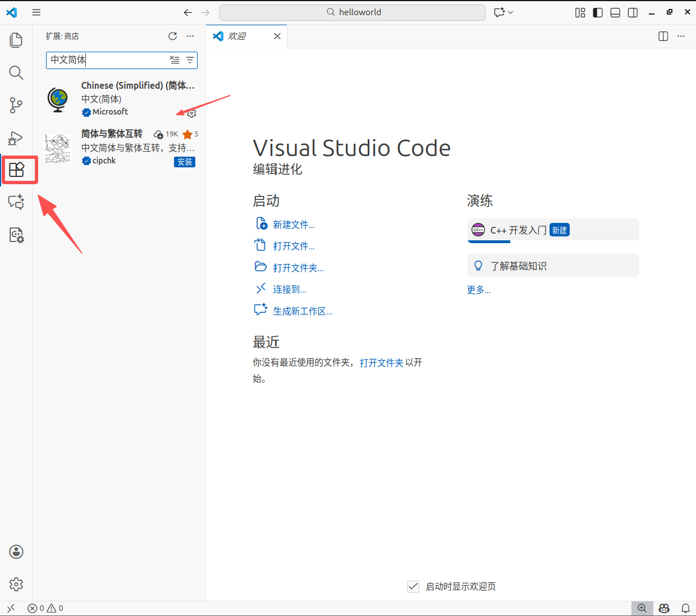696x616 pixels.
Task: Click the helloworld command center search box
Action: point(352,12)
